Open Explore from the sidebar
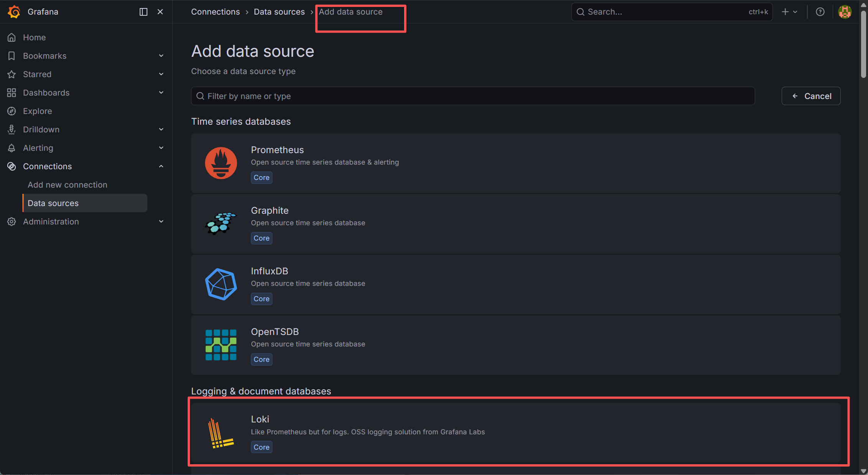868x475 pixels. point(37,111)
